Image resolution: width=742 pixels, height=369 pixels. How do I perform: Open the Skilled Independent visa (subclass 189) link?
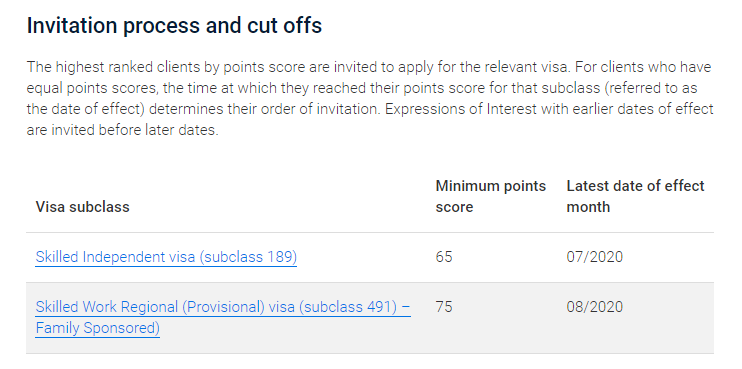pyautogui.click(x=166, y=257)
